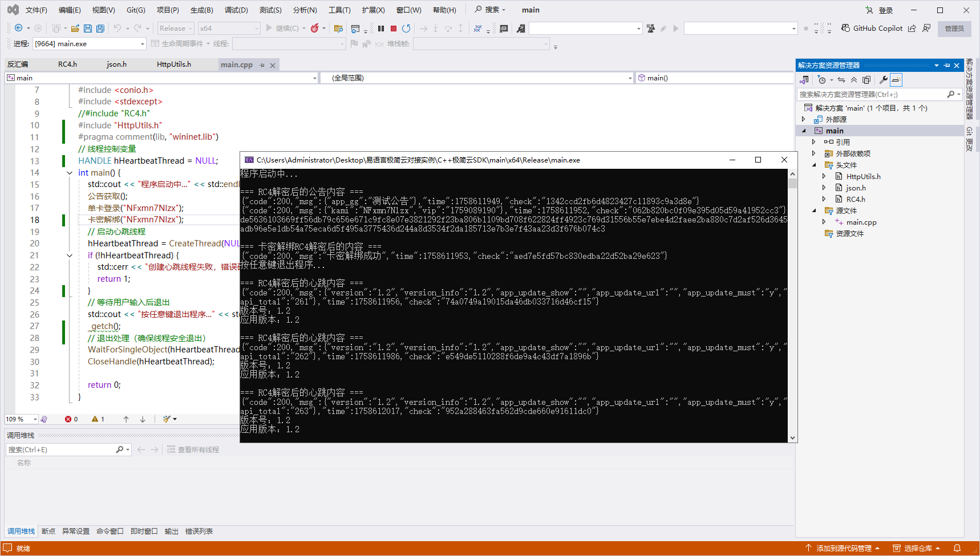This screenshot has height=556, width=980.
Task: Switch to the HttpUtils.h editor tab
Action: click(174, 64)
